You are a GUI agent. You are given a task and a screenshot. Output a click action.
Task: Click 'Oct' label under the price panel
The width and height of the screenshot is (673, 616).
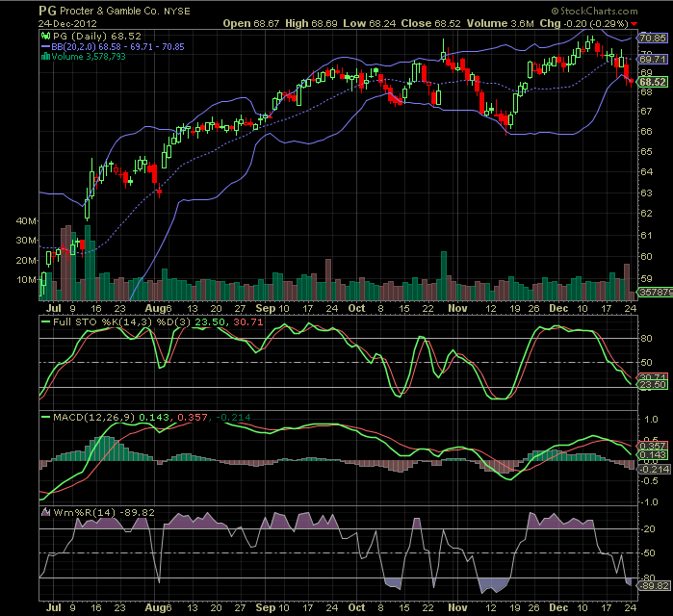tap(356, 308)
